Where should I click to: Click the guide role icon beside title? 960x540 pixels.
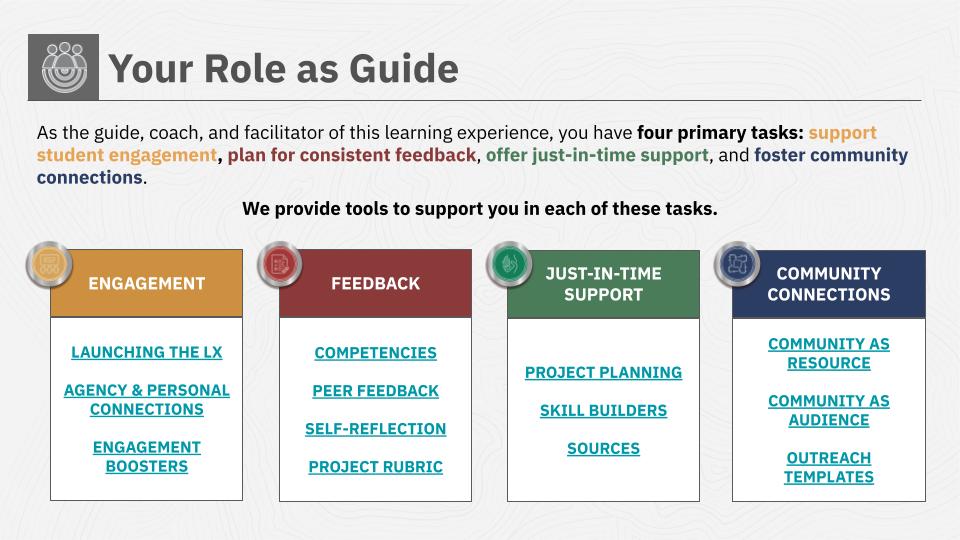(x=63, y=67)
